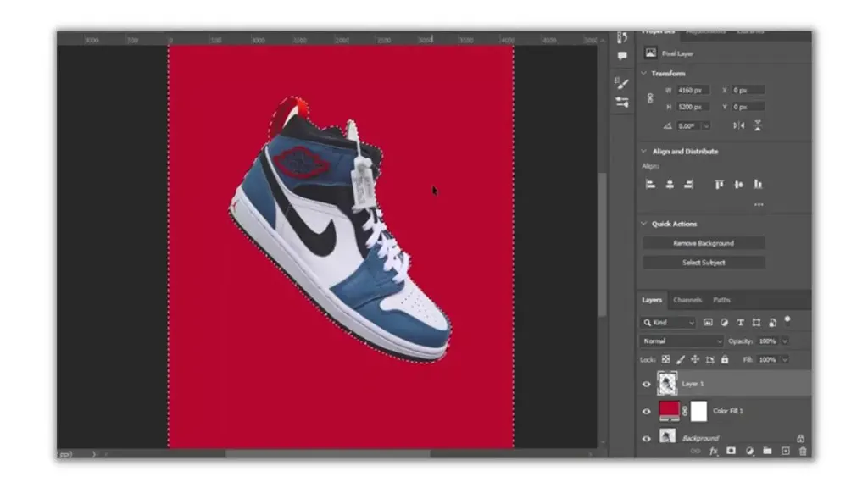Open the fx layer style menu

tap(714, 452)
